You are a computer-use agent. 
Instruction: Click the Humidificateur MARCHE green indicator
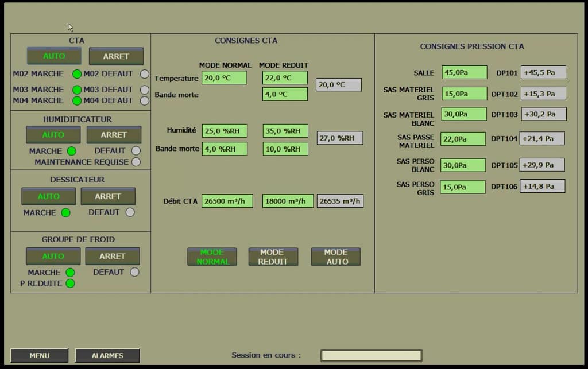tap(72, 152)
